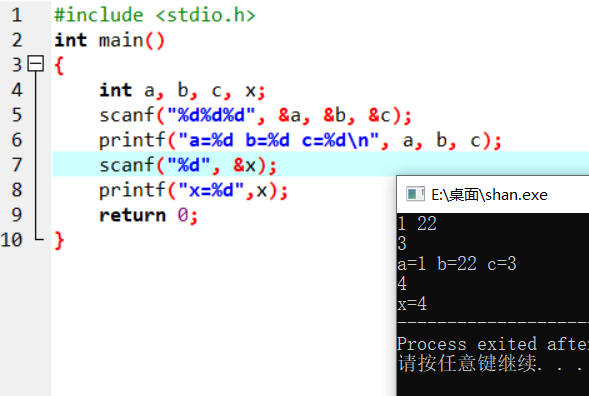Click line number 8 in the gutter

(x=17, y=190)
